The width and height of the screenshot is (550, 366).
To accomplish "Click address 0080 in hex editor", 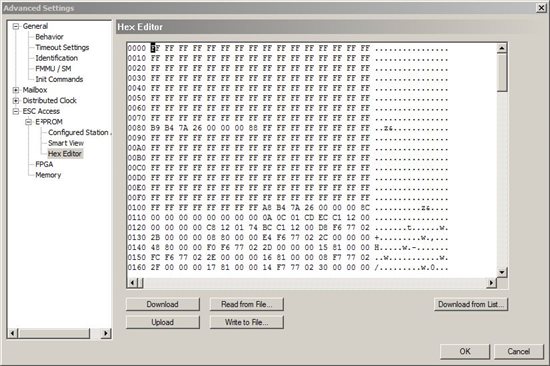I will [137, 128].
